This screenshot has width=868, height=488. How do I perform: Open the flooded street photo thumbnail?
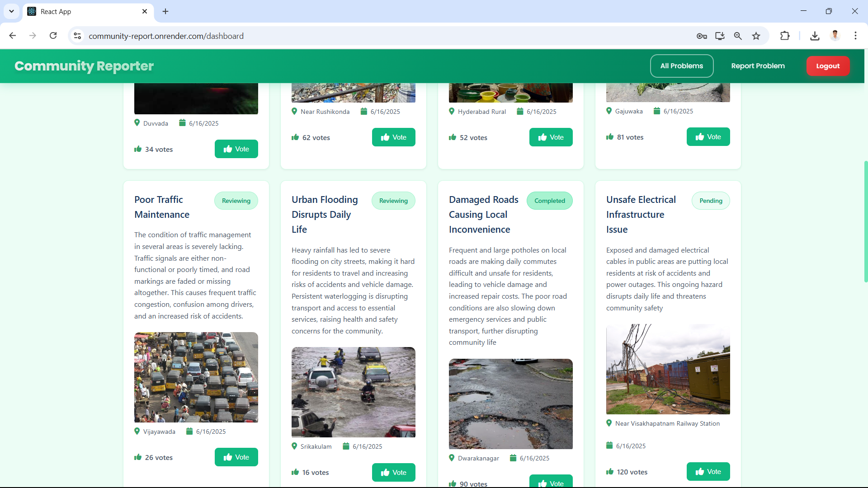[353, 392]
